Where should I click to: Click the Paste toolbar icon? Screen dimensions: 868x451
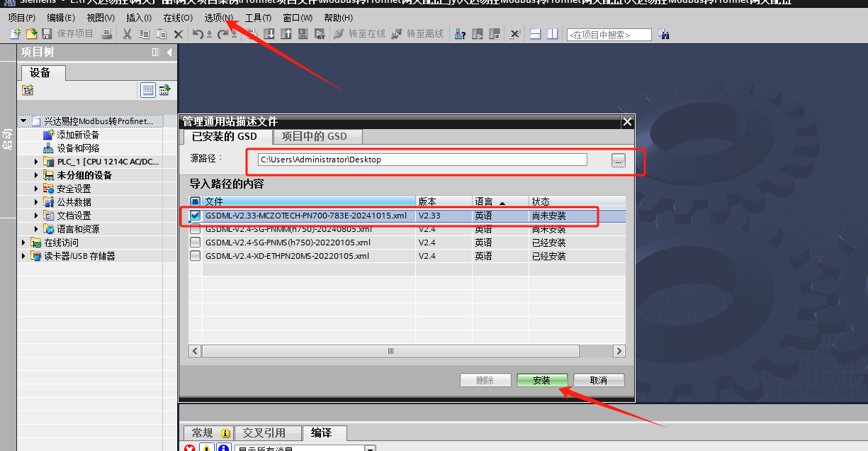pyautogui.click(x=162, y=34)
